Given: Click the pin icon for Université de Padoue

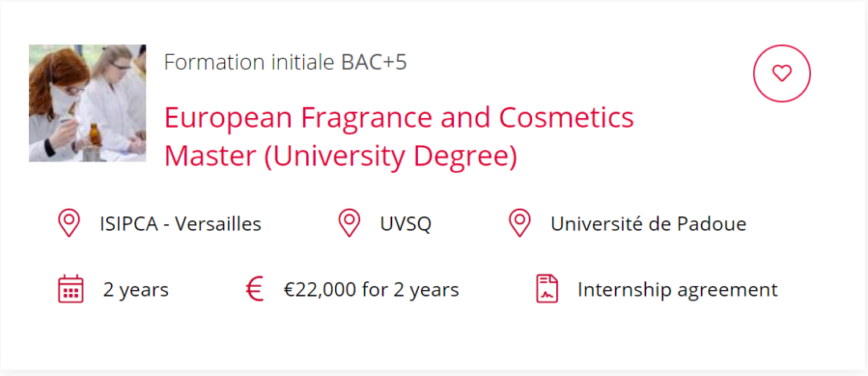Looking at the screenshot, I should [520, 223].
